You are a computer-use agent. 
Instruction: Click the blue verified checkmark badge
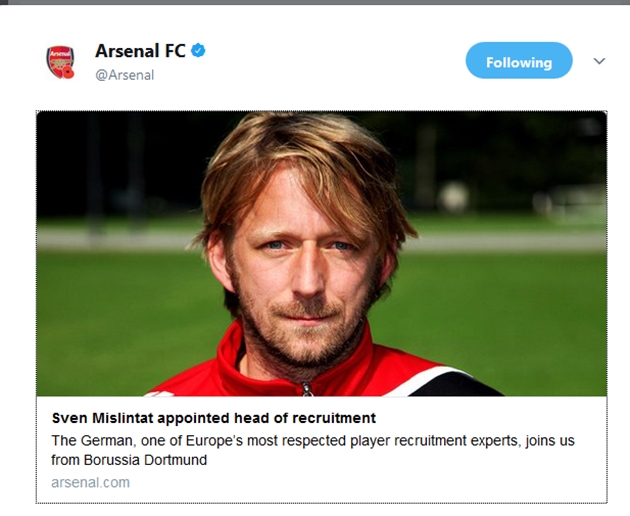199,50
